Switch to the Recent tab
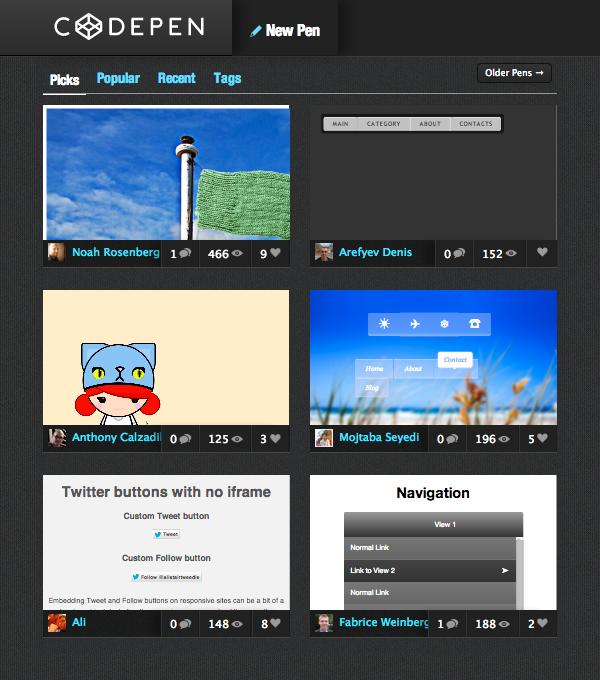The width and height of the screenshot is (600, 680). 176,78
